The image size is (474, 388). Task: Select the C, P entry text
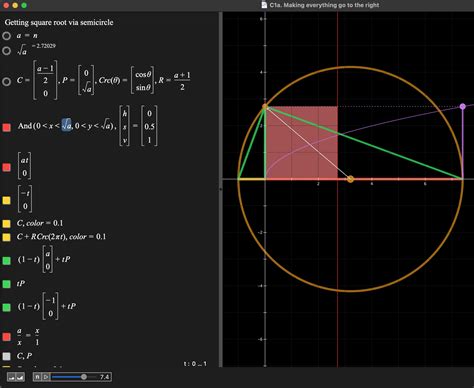coord(25,356)
